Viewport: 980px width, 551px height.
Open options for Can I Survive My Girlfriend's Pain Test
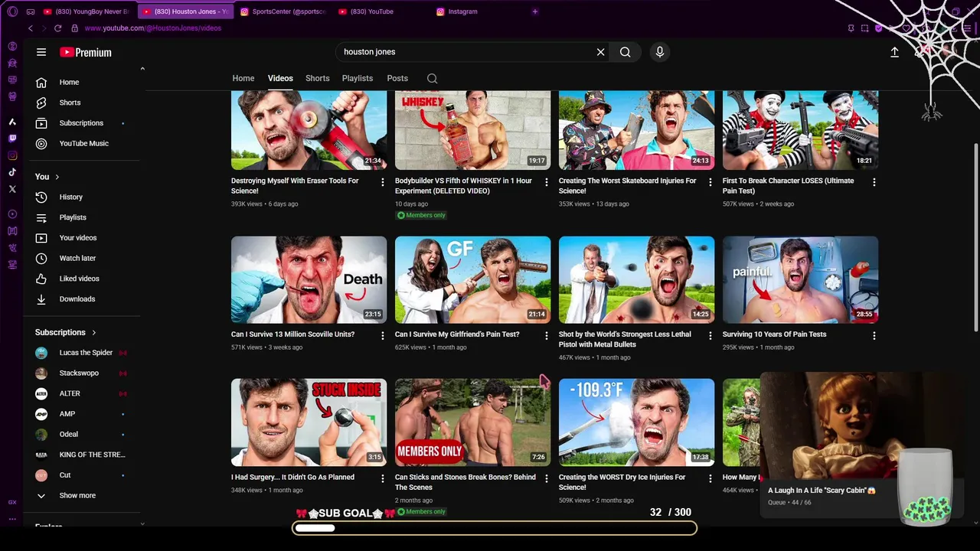[x=547, y=335]
